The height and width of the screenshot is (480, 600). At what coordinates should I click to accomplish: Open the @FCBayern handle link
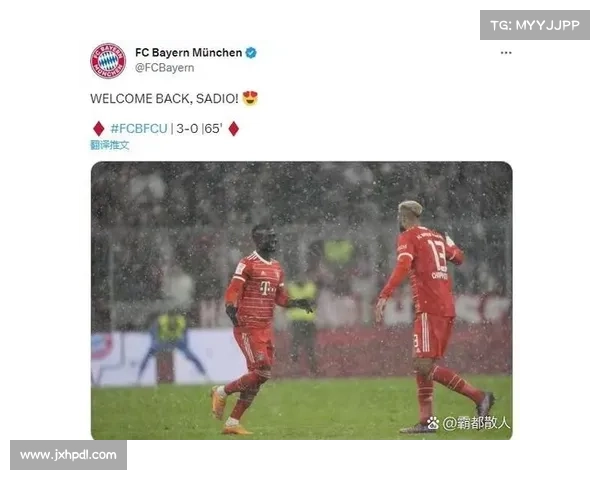tap(165, 68)
